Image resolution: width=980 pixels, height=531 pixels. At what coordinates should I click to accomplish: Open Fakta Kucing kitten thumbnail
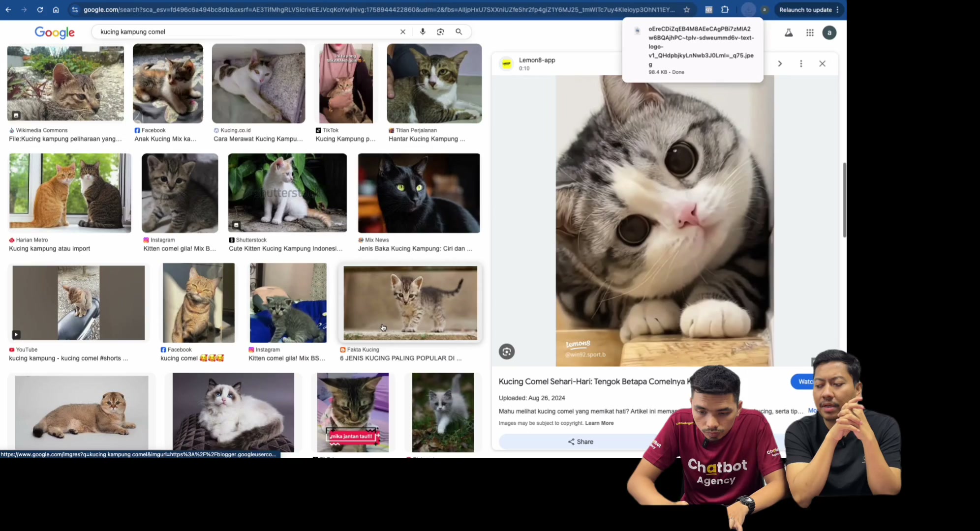pyautogui.click(x=410, y=303)
